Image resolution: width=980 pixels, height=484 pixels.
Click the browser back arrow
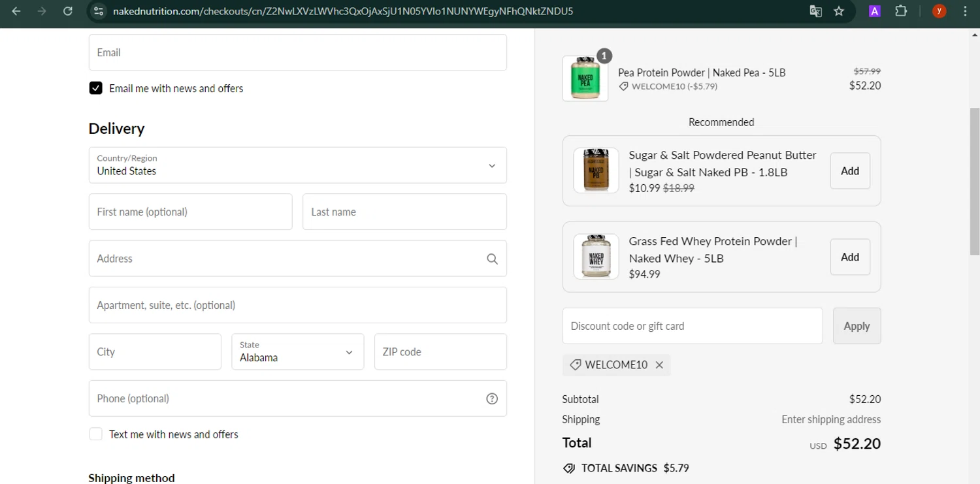click(x=16, y=11)
